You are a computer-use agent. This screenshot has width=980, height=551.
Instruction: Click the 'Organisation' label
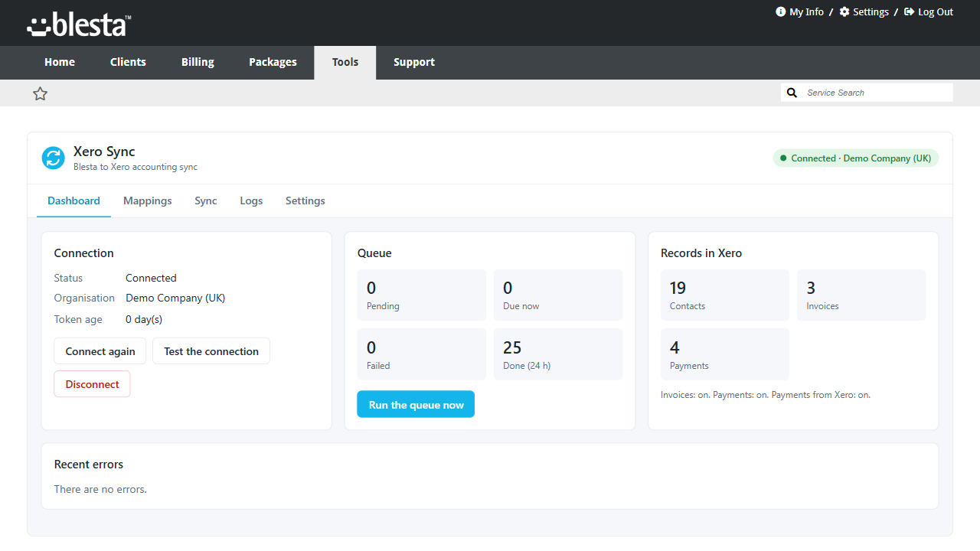pos(84,298)
